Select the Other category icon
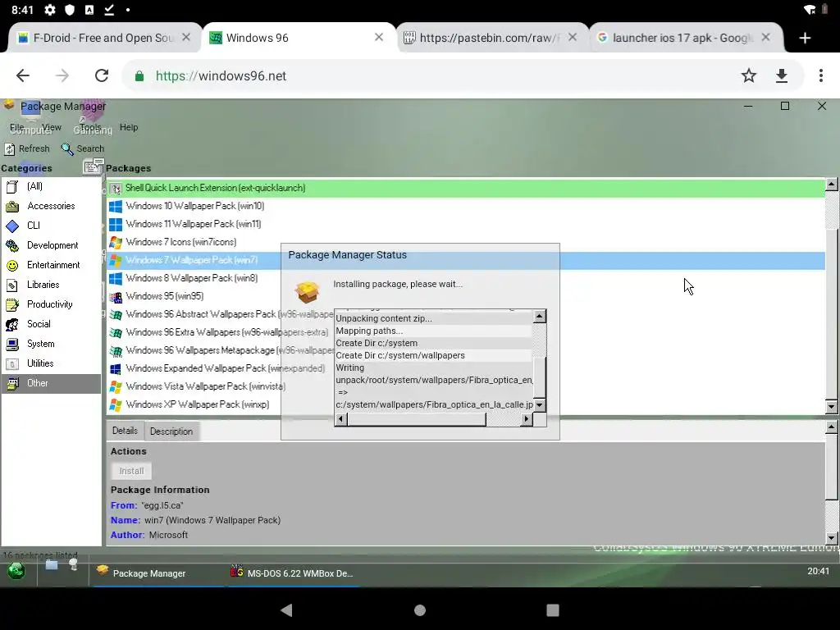Screen dimensions: 840x630 [12, 383]
